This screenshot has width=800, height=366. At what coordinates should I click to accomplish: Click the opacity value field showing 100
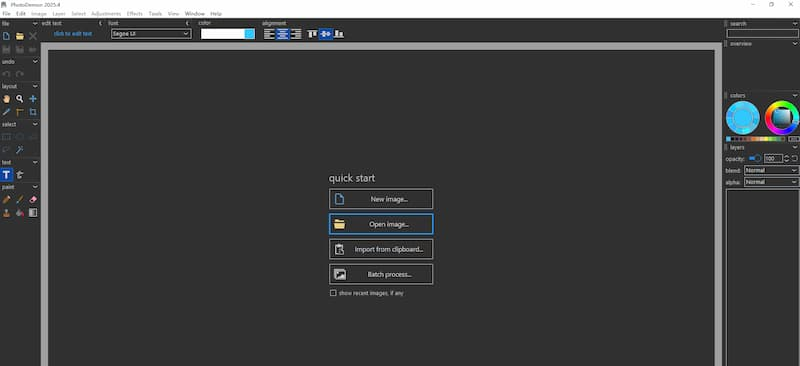[773, 159]
